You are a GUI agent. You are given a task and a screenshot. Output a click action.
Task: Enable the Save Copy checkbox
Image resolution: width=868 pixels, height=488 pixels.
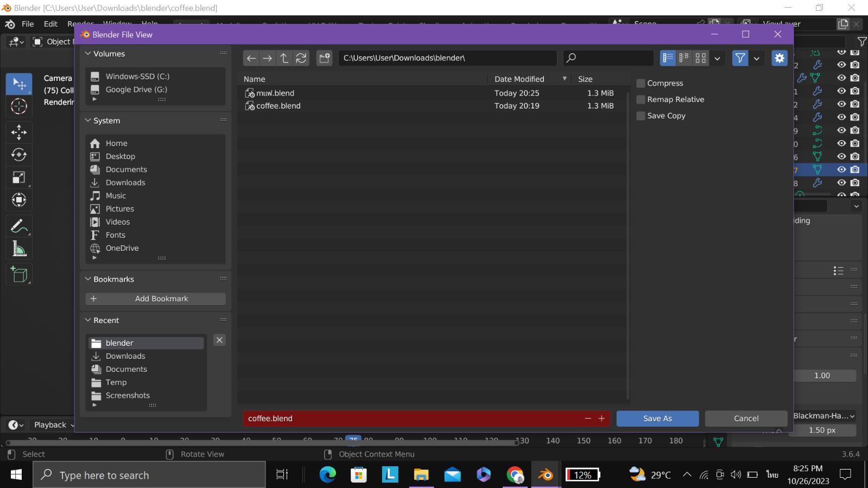click(641, 116)
